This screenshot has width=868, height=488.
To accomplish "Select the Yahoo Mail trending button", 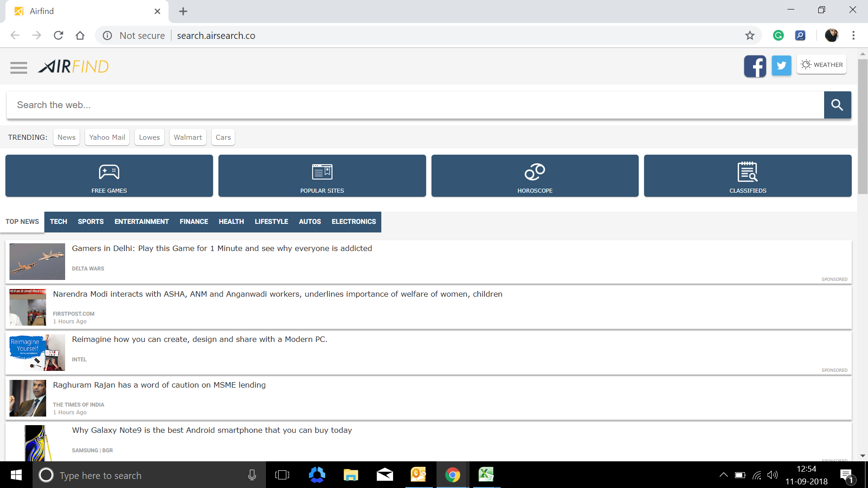I will pos(107,137).
